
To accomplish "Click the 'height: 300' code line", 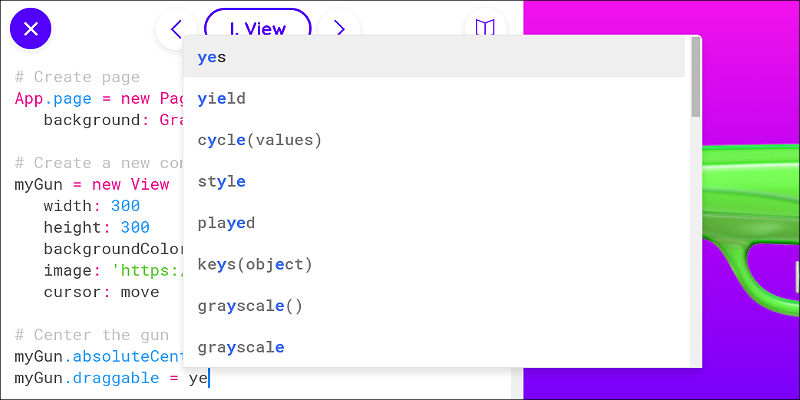I will click(96, 228).
